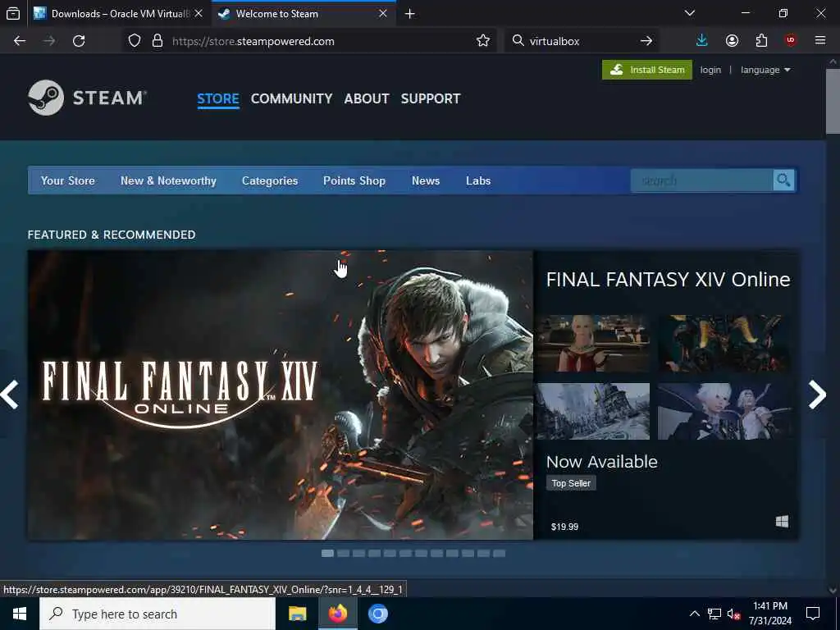This screenshot has width=840, height=630.
Task: Open the Categories menu
Action: point(269,180)
